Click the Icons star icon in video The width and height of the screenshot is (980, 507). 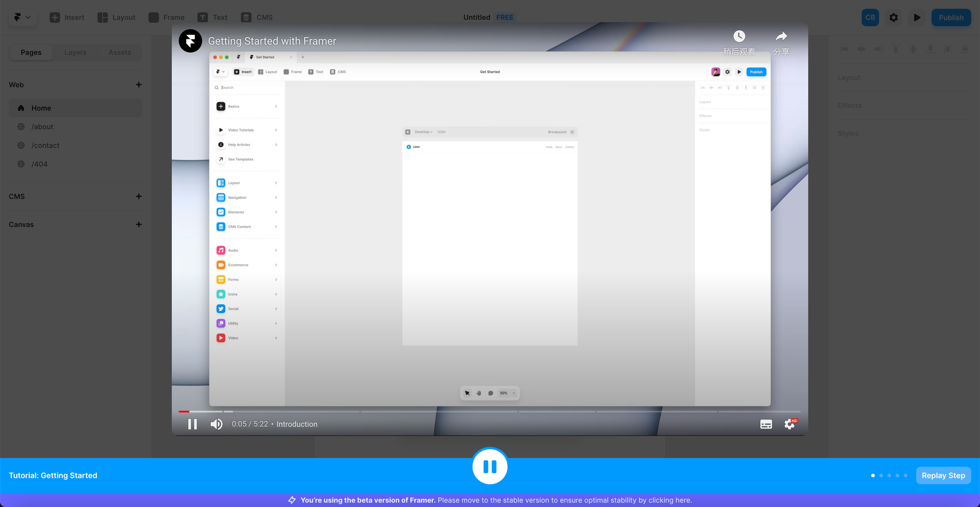tap(221, 294)
